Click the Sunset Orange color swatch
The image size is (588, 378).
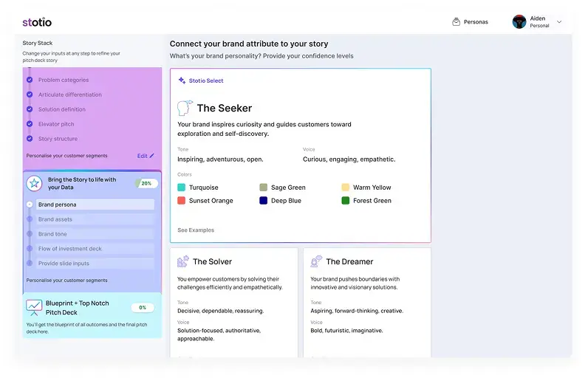[181, 200]
